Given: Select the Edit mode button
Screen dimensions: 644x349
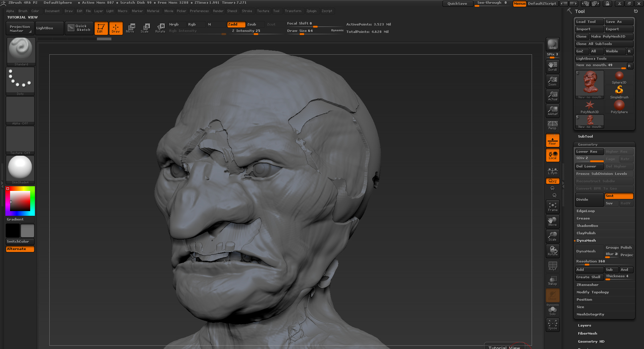Looking at the screenshot, I should (101, 28).
